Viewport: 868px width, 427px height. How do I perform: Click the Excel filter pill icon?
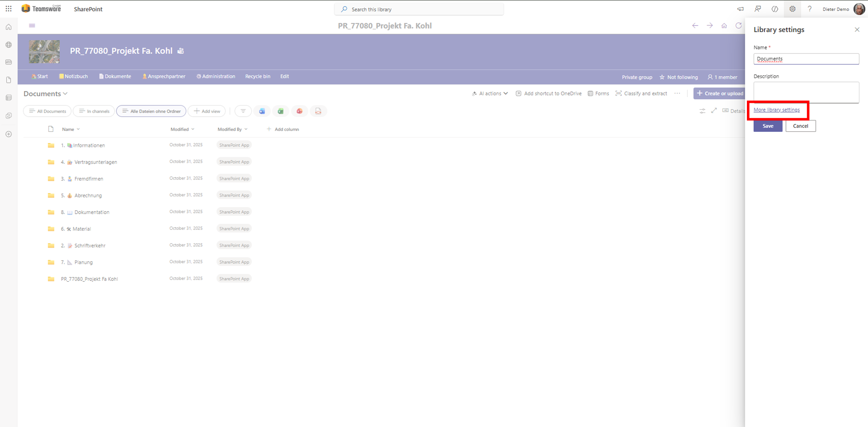(281, 111)
